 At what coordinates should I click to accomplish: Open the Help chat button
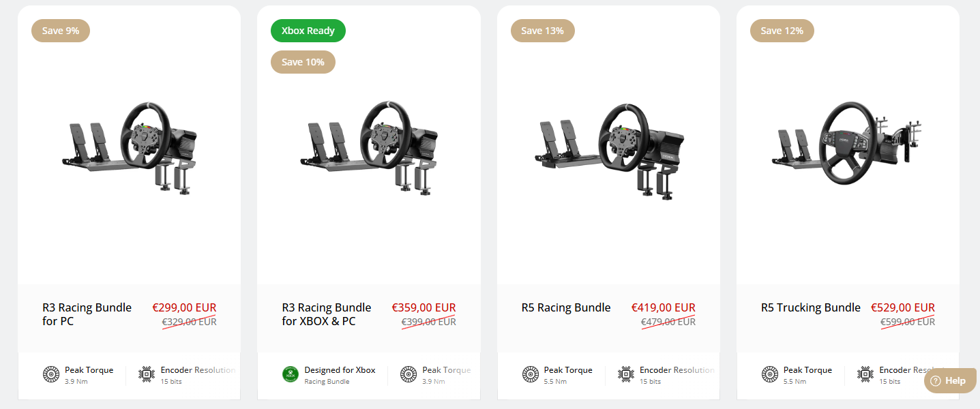pos(949,381)
